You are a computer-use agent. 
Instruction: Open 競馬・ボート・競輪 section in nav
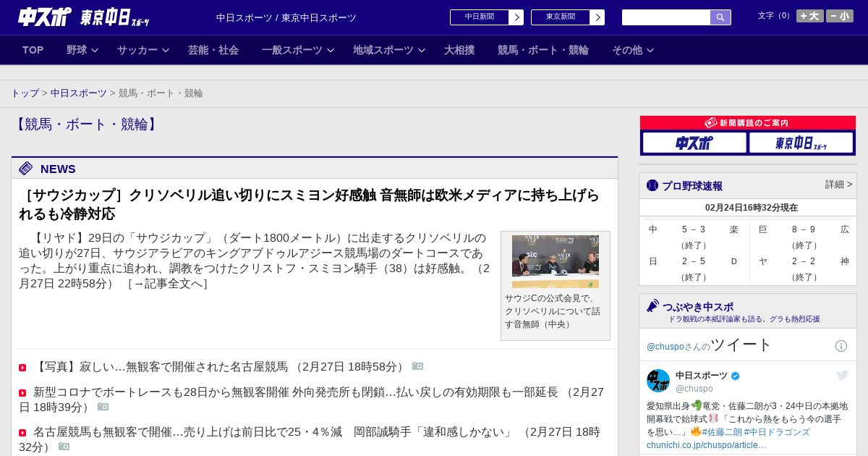click(x=543, y=50)
